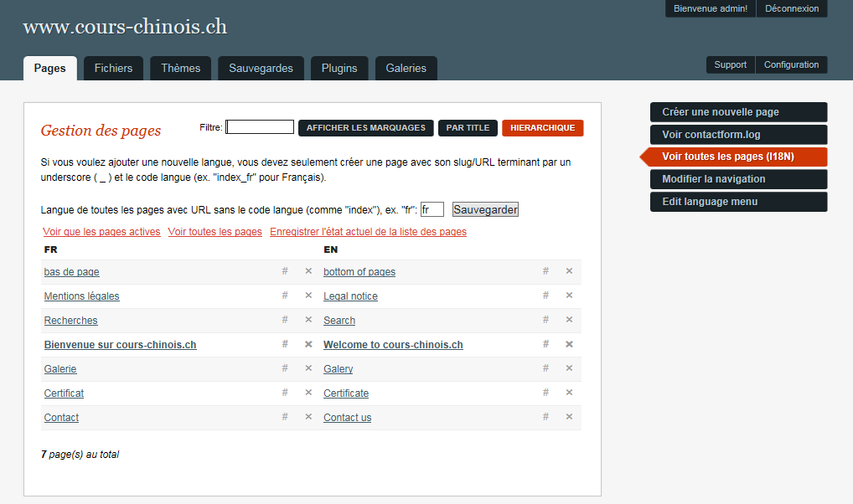Delete the Contact page
The height and width of the screenshot is (504, 853).
click(x=308, y=417)
